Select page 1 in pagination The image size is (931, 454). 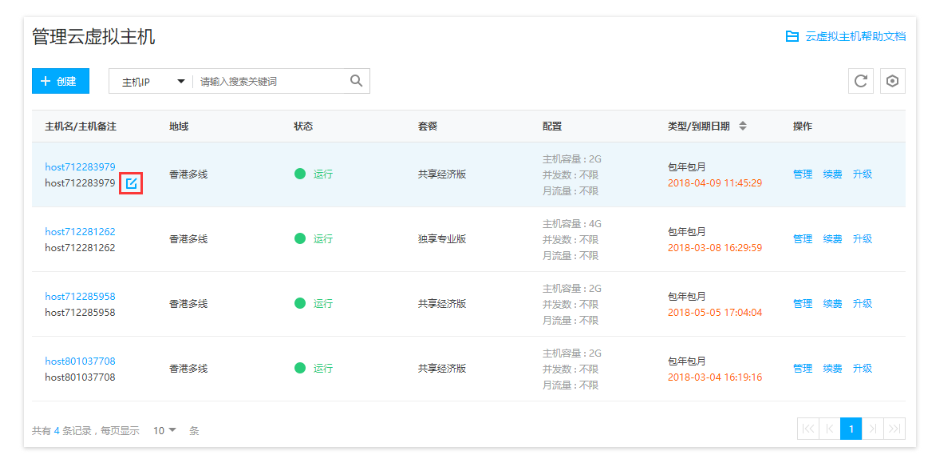point(851,429)
